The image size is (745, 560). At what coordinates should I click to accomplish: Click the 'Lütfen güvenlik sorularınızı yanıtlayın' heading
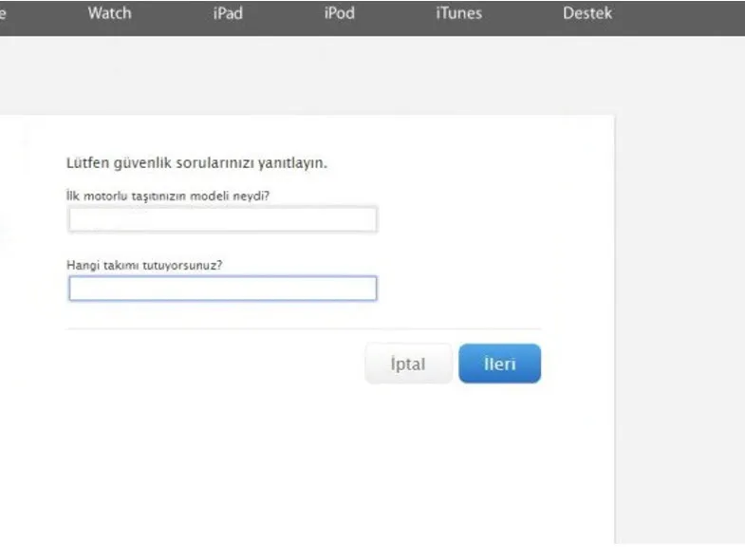coord(196,162)
